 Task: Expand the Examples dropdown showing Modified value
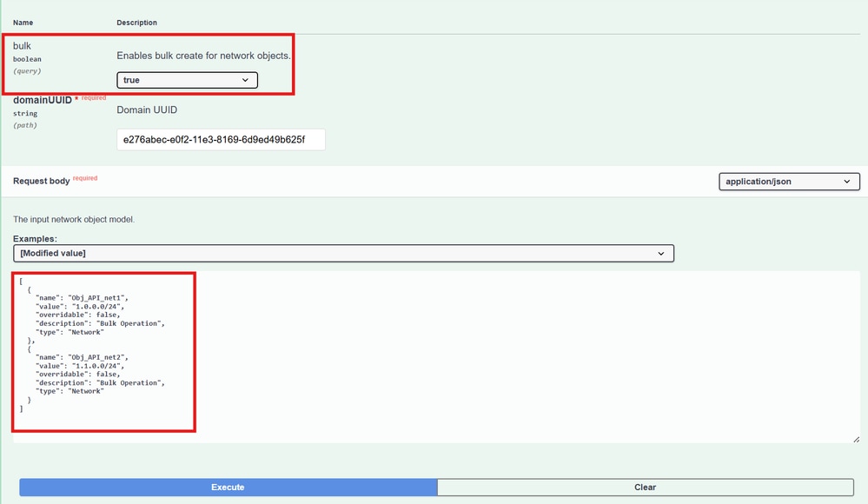tap(343, 253)
